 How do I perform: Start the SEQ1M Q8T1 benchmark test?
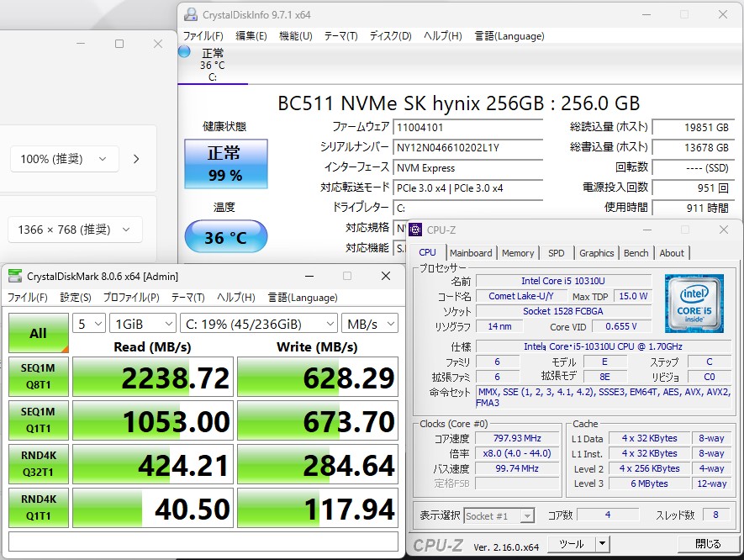pyautogui.click(x=38, y=378)
